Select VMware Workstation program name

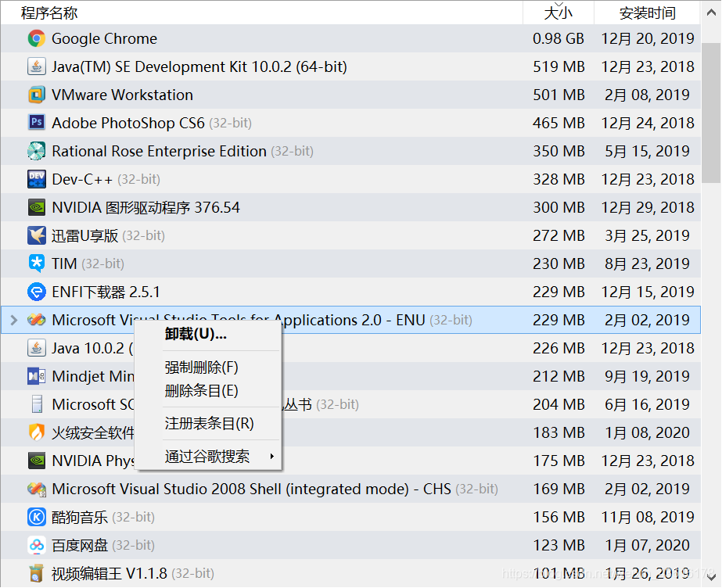tap(122, 95)
